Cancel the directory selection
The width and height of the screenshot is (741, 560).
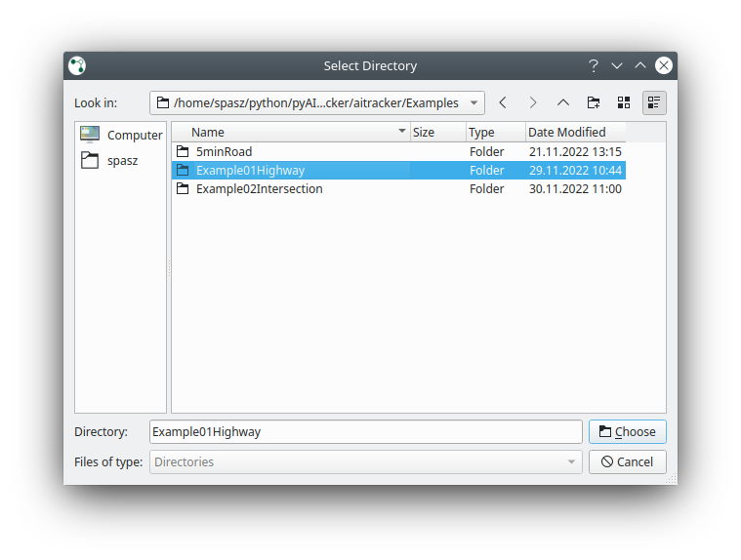tap(627, 462)
